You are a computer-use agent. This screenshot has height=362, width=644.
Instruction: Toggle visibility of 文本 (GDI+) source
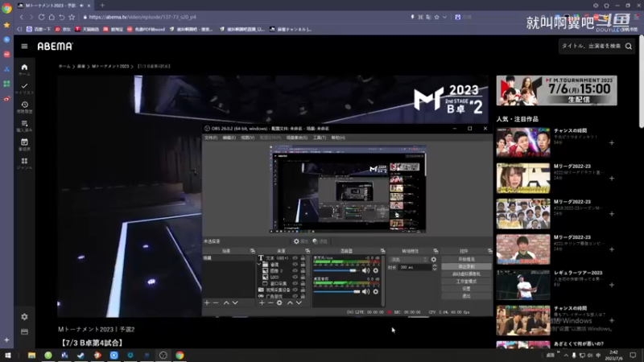pyautogui.click(x=295, y=258)
